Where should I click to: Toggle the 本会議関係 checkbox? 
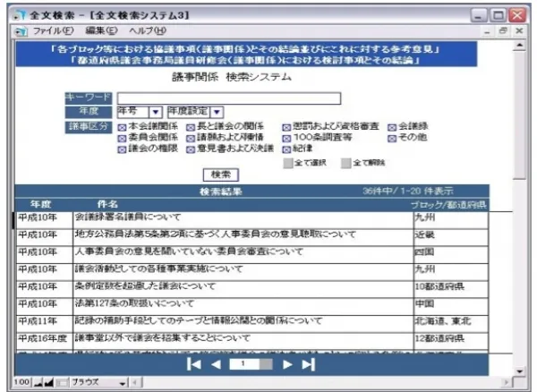pyautogui.click(x=122, y=128)
